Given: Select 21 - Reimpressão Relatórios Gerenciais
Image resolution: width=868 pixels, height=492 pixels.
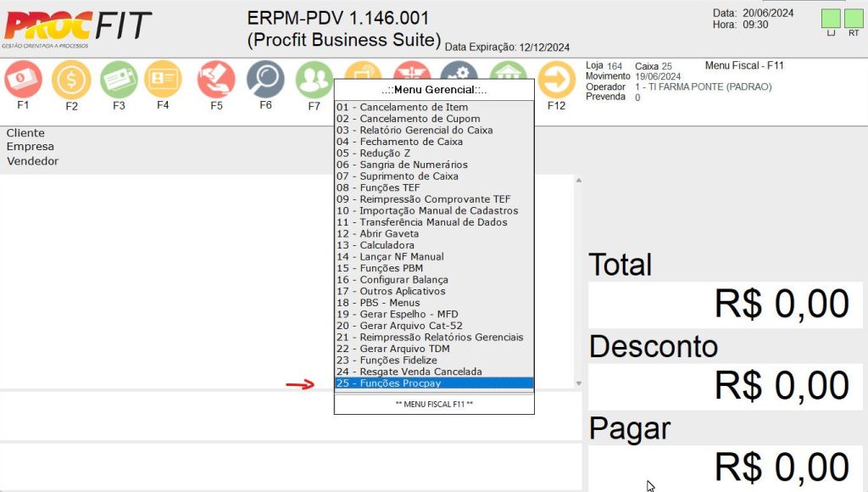Looking at the screenshot, I should click(434, 337).
